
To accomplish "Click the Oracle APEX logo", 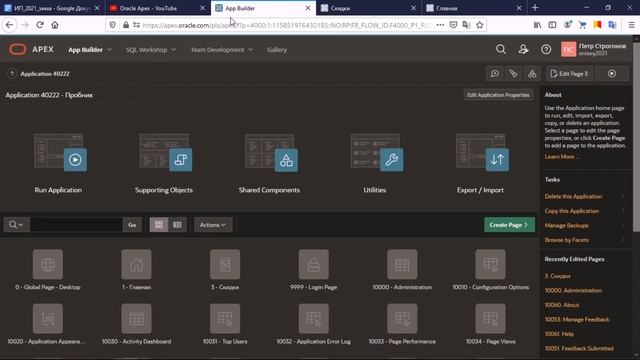I will [x=18, y=50].
